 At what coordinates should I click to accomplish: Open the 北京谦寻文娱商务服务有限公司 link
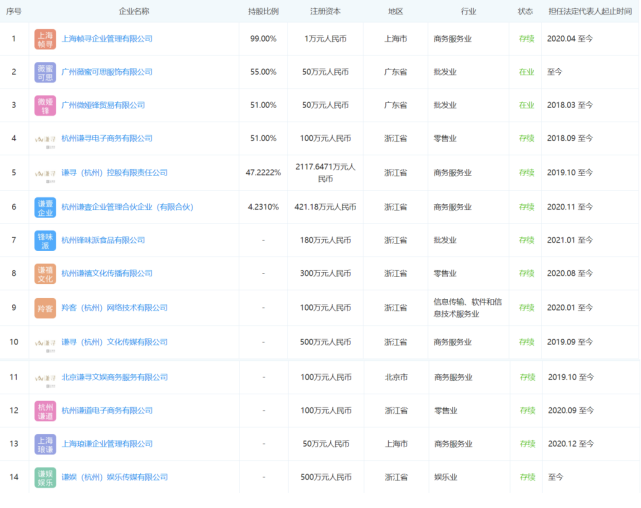[x=114, y=377]
